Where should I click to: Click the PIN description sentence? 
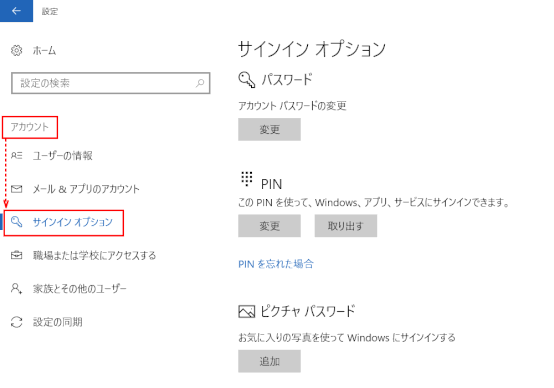pyautogui.click(x=373, y=202)
